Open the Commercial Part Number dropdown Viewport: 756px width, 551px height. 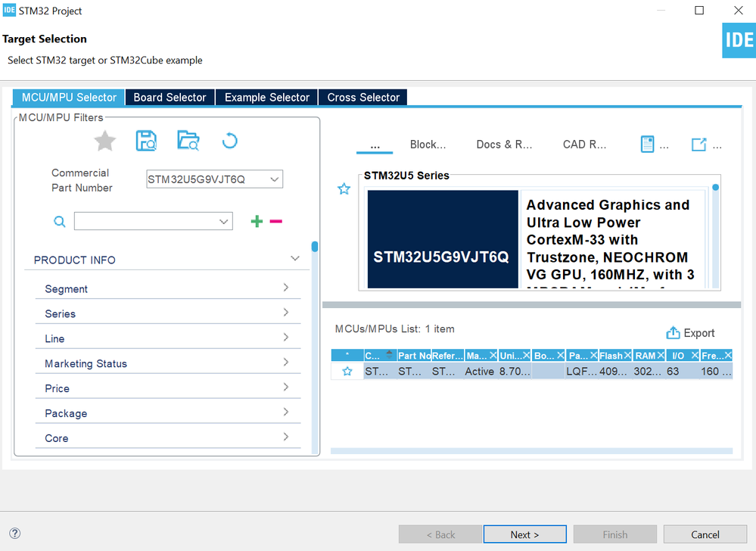pos(275,179)
